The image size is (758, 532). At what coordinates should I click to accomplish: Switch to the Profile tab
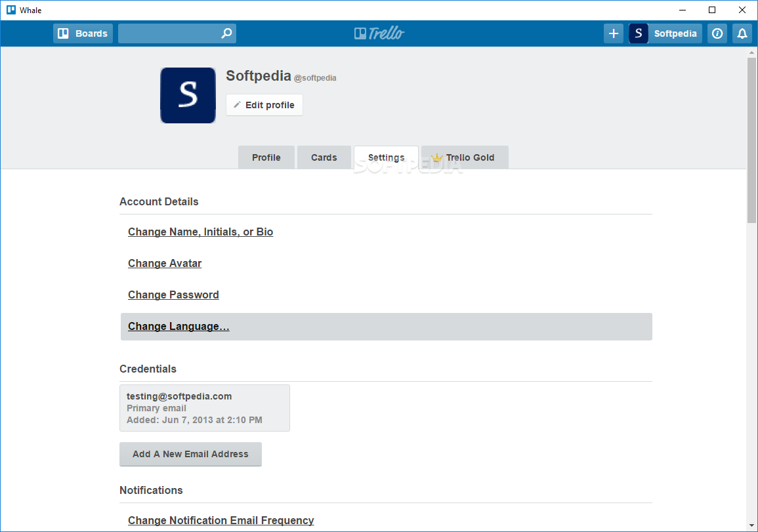pos(266,157)
